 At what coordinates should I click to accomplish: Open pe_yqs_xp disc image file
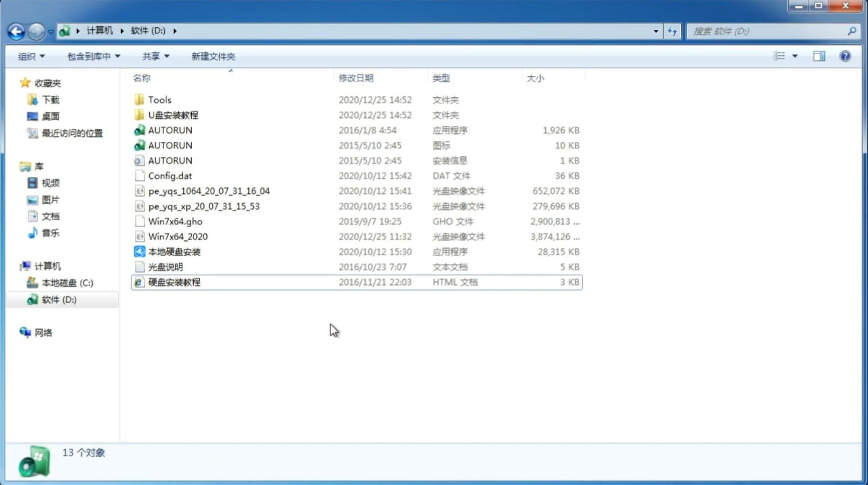[x=204, y=206]
